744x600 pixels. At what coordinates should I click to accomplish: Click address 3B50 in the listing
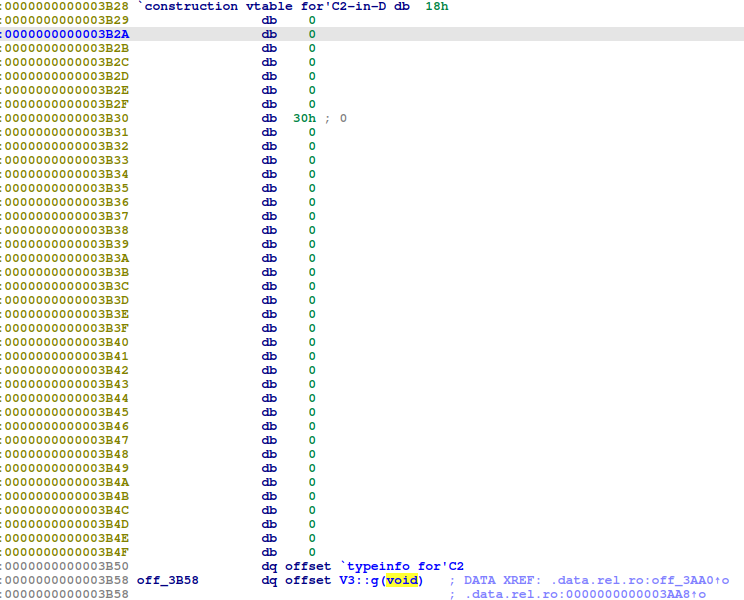[66, 566]
